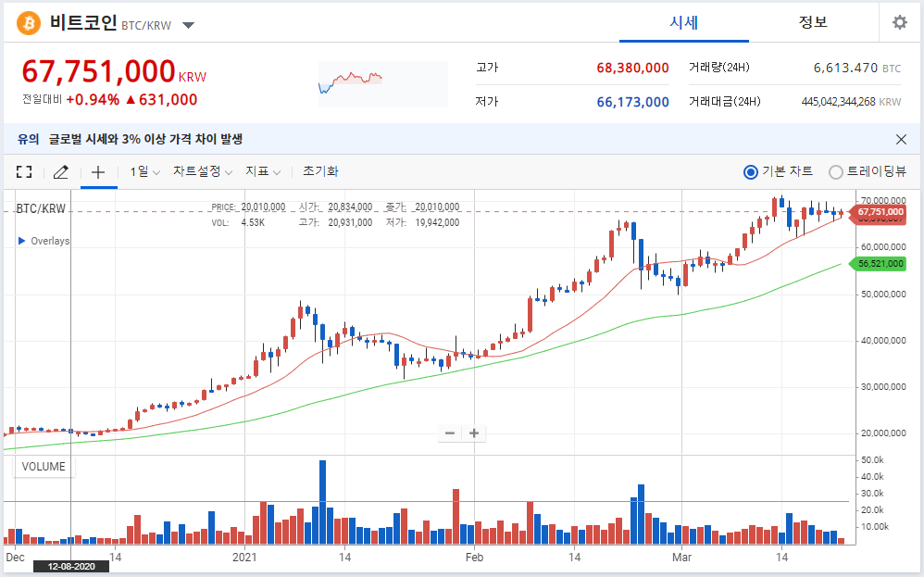
Task: Click the ▲631,000 change amount
Action: click(x=161, y=99)
